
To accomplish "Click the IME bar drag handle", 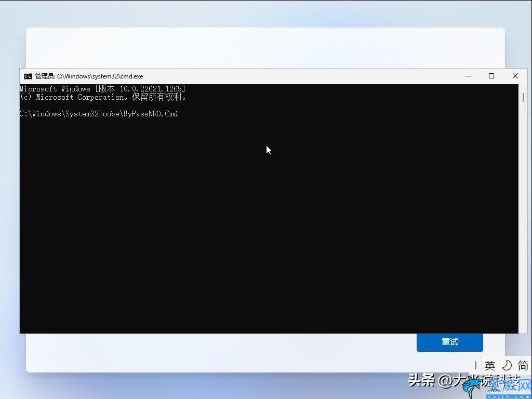I will pyautogui.click(x=476, y=365).
